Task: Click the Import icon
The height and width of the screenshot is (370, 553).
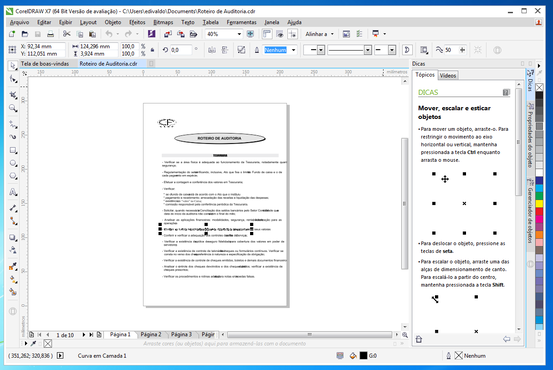Action: click(x=168, y=34)
